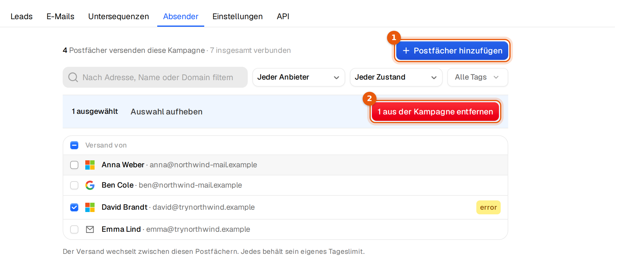644x273 pixels.
Task: Tick the checkbox for Emma Lind
Action: [74, 229]
